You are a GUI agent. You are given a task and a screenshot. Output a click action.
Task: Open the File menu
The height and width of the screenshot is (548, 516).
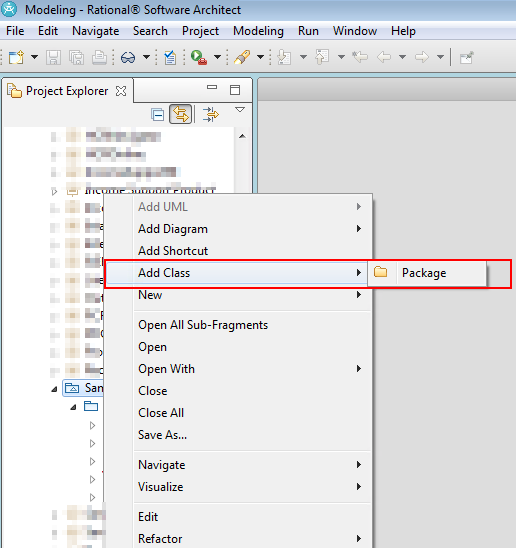(15, 31)
